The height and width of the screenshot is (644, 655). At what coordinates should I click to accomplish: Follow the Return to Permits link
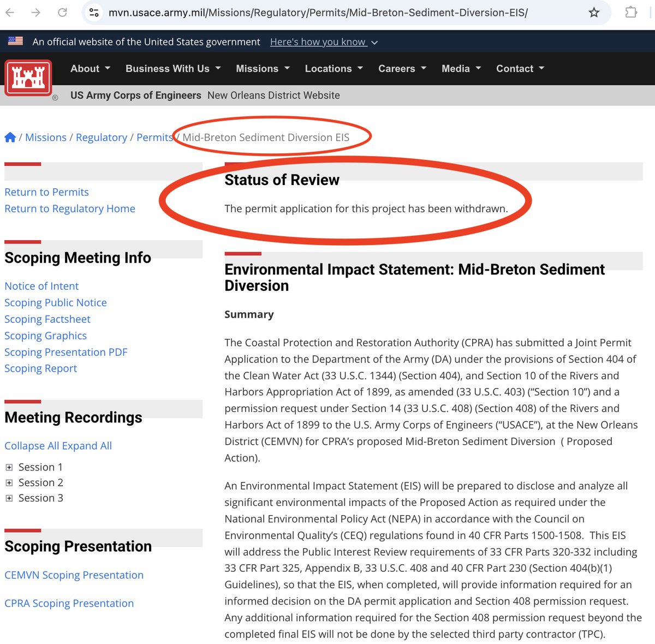coord(46,192)
